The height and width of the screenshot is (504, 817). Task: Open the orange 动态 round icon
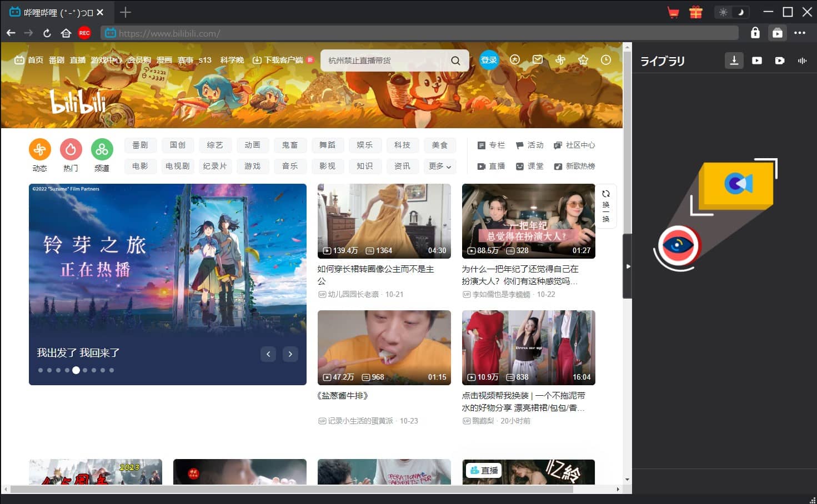(x=40, y=149)
